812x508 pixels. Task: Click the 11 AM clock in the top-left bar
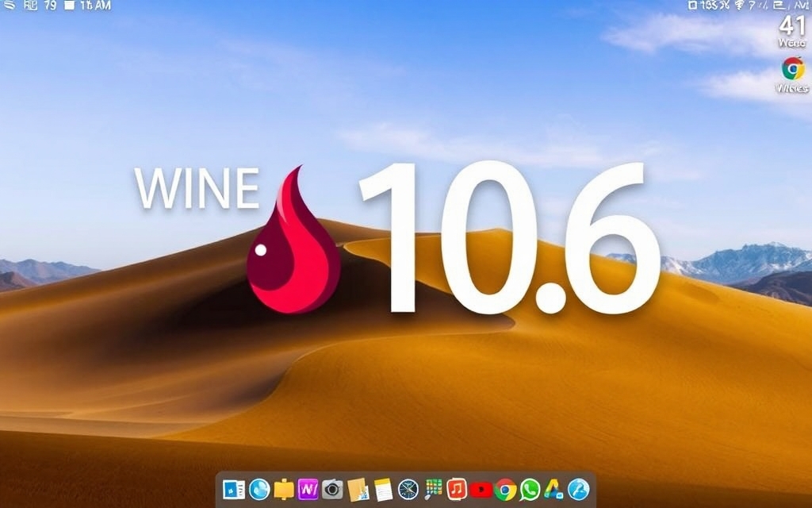click(x=95, y=6)
